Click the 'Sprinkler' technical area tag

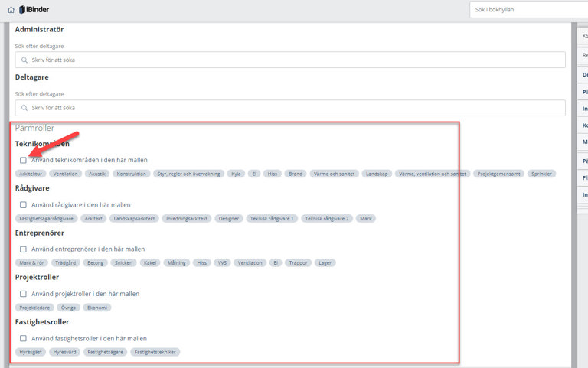click(x=542, y=174)
